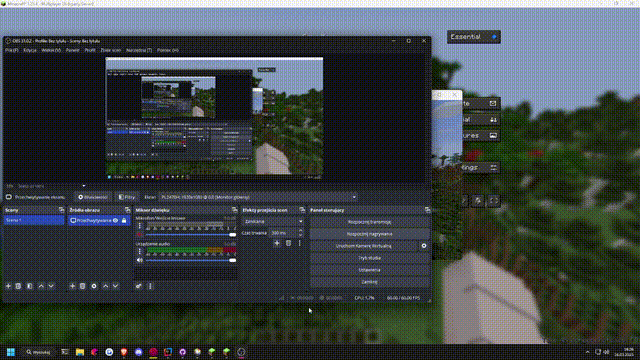This screenshot has height=360, width=640.
Task: Open the Pomoc menu
Action: (167, 50)
